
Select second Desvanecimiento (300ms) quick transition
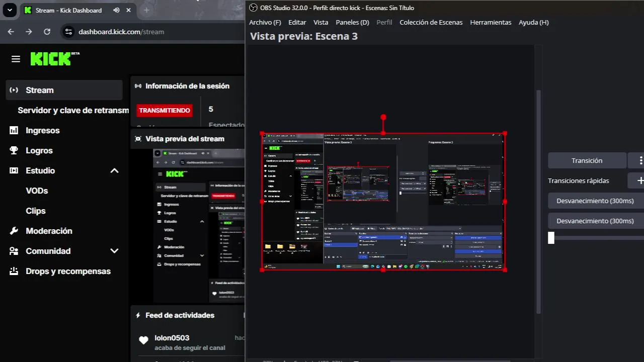pos(596,221)
